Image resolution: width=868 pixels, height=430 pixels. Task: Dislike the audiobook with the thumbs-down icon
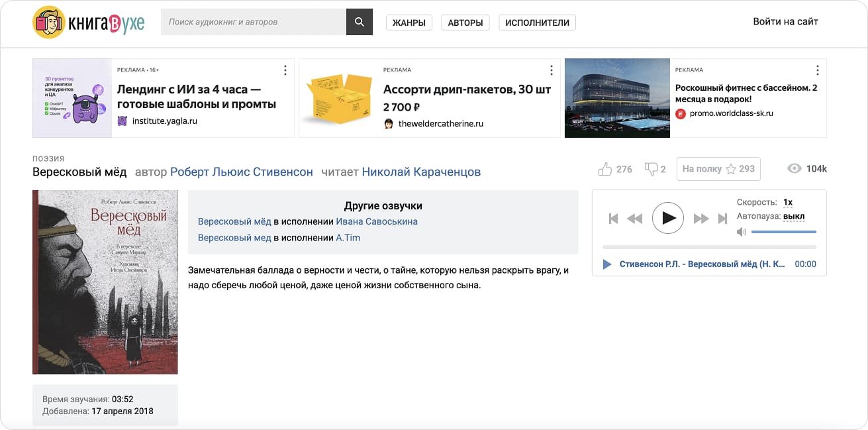tap(650, 169)
